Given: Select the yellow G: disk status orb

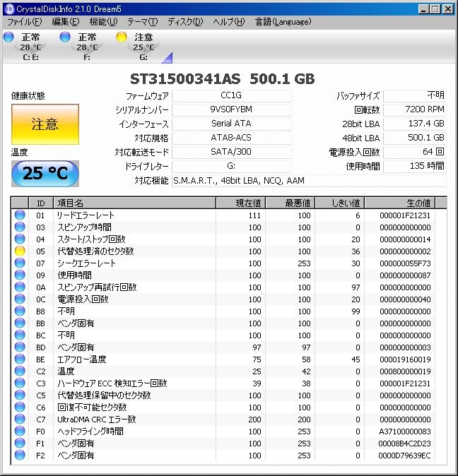Looking at the screenshot, I should (x=122, y=37).
